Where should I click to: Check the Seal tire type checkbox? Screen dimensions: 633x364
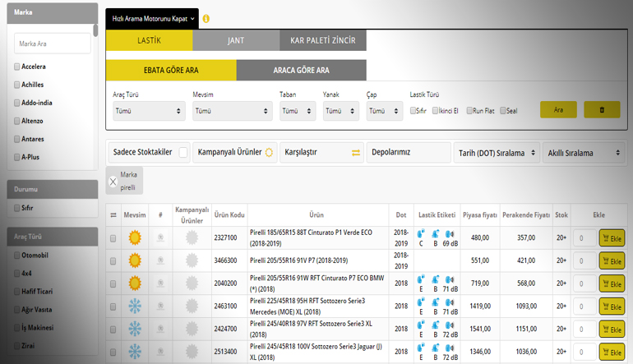(503, 111)
